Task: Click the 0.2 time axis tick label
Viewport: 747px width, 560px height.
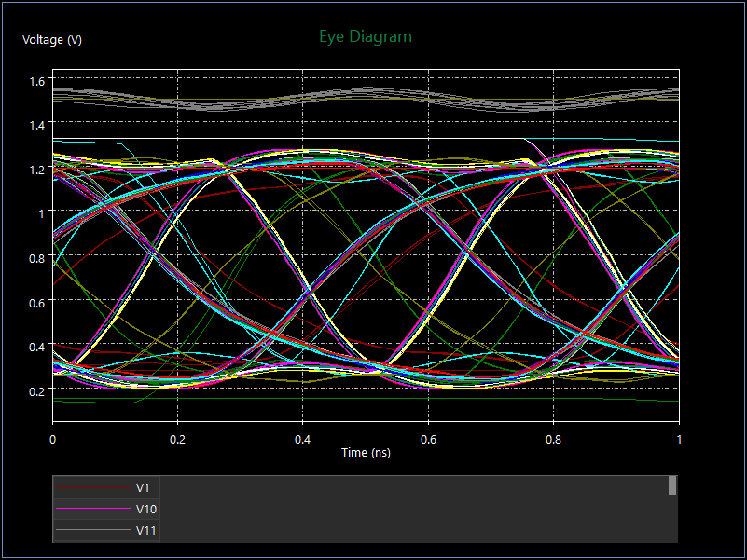Action: click(178, 439)
